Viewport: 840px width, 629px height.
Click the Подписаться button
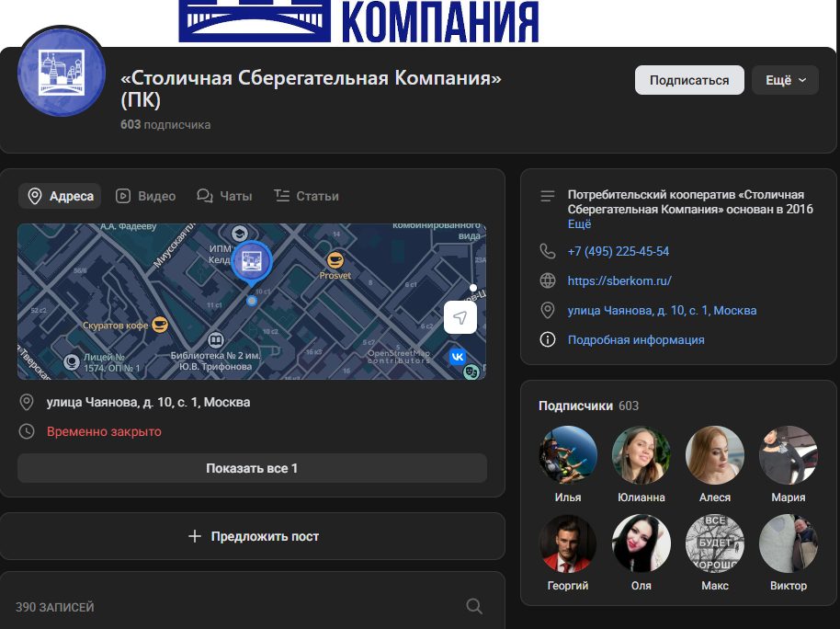689,80
